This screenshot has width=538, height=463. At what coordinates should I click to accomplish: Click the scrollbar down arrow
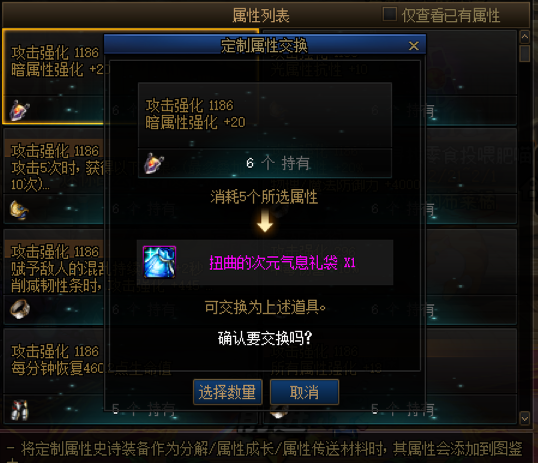point(525,418)
